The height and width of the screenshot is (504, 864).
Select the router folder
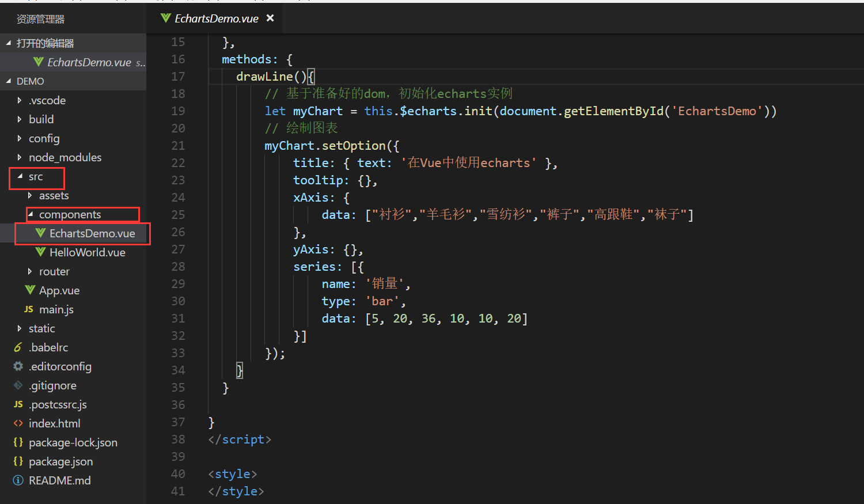coord(54,271)
